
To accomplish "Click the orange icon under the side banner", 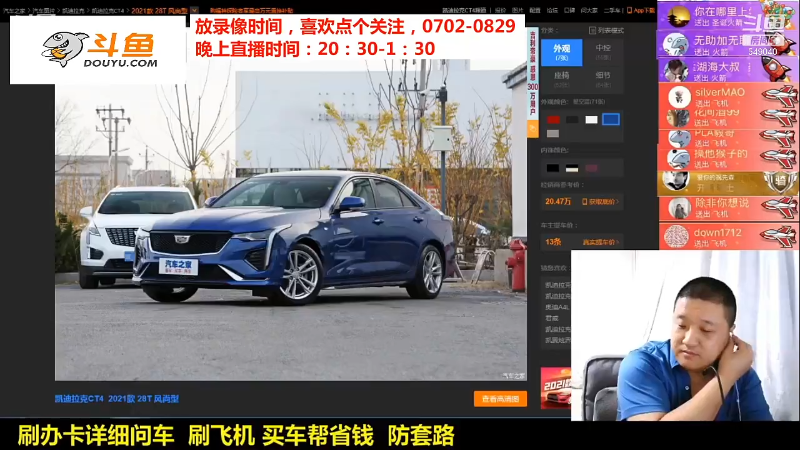I will point(533,129).
